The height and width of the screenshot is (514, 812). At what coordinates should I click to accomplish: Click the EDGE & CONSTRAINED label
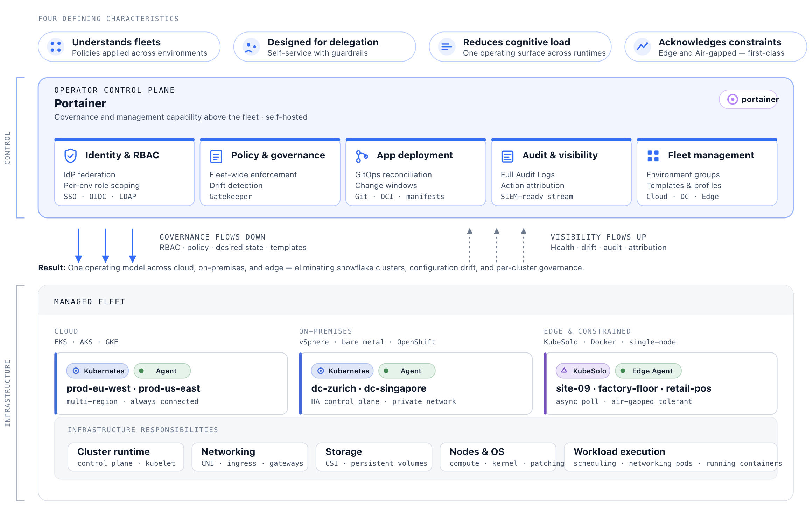coord(587,331)
